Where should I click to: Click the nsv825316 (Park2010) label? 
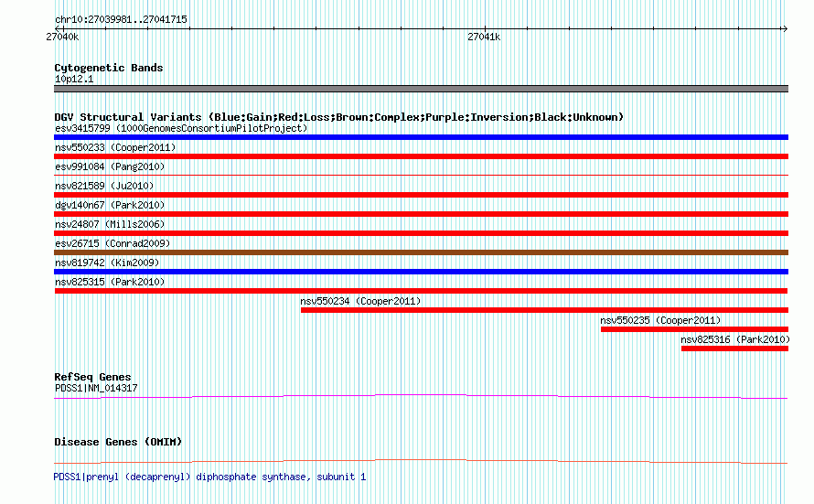coord(735,339)
